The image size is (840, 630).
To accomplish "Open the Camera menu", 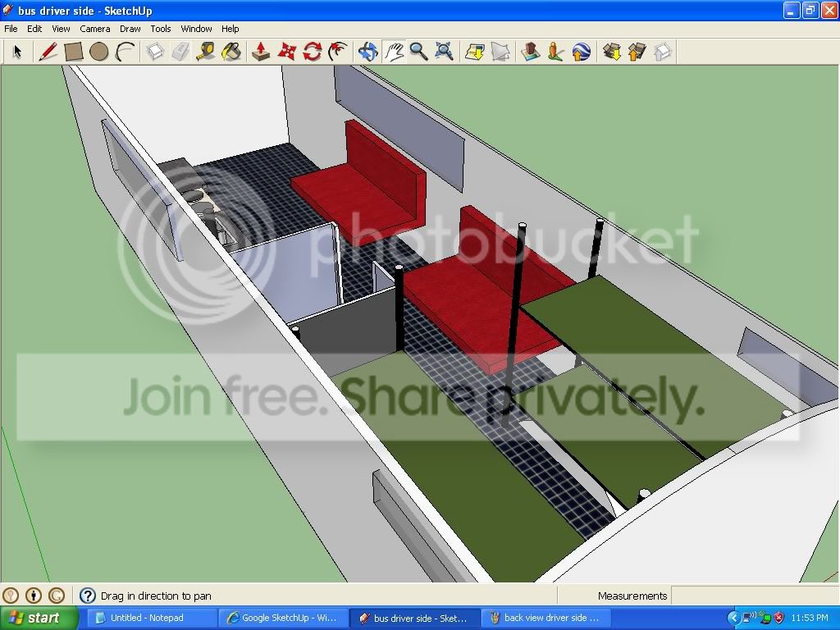I will click(x=95, y=29).
